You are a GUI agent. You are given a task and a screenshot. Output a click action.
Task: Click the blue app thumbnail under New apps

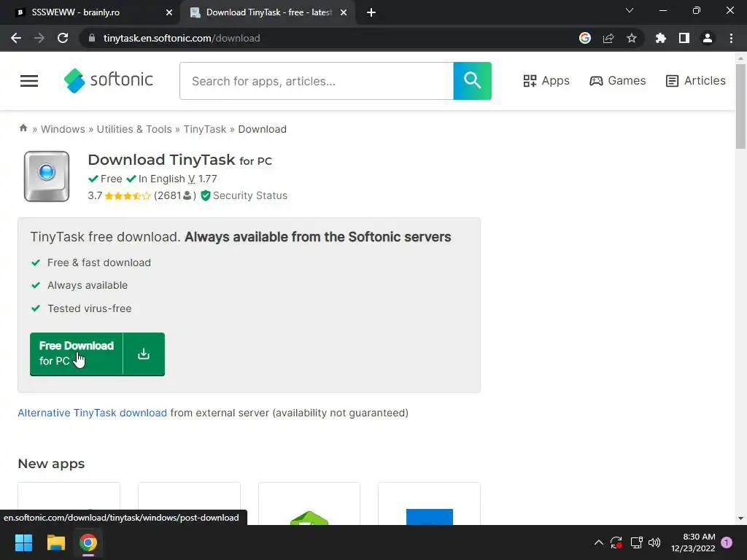[429, 504]
